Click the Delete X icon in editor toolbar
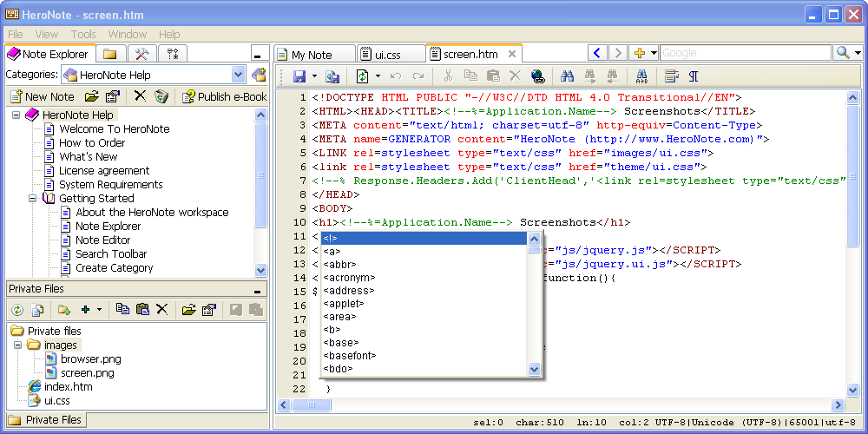Viewport: 868px width, 434px height. click(516, 76)
